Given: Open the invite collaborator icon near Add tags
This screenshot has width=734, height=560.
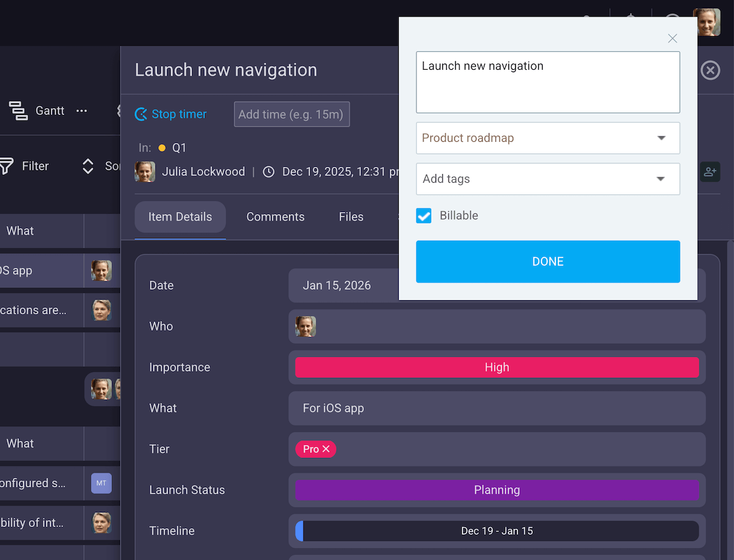Looking at the screenshot, I should 710,172.
